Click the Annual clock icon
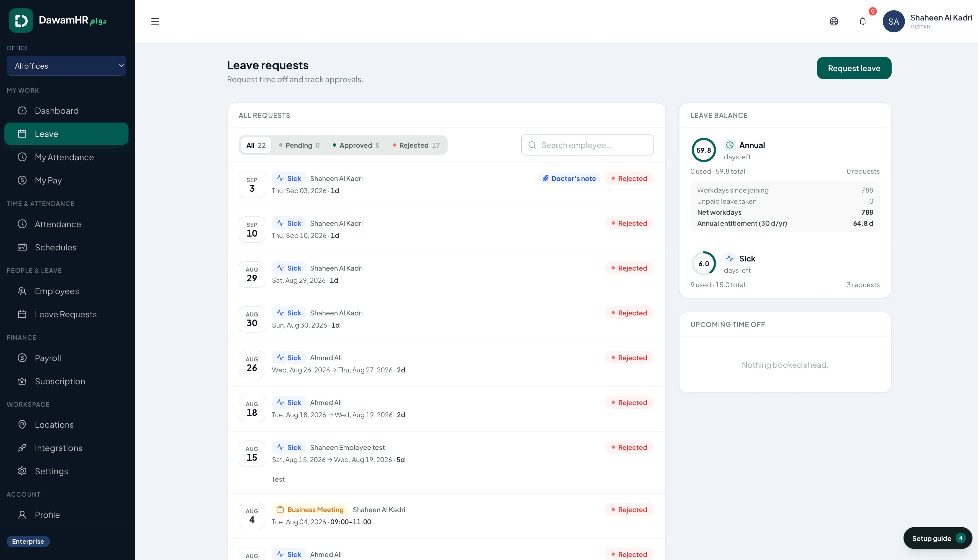 [730, 145]
